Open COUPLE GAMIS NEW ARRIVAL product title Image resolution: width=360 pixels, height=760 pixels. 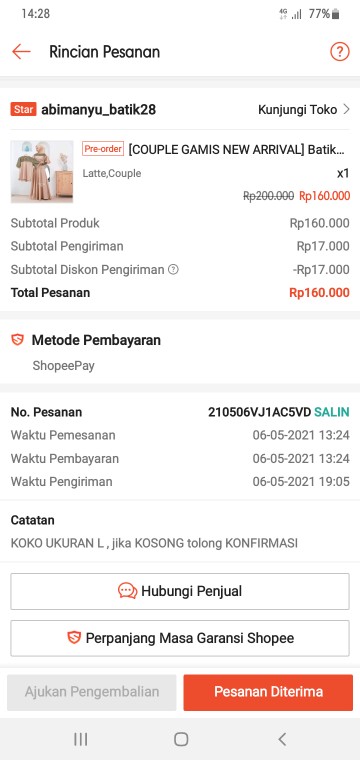[x=236, y=150]
